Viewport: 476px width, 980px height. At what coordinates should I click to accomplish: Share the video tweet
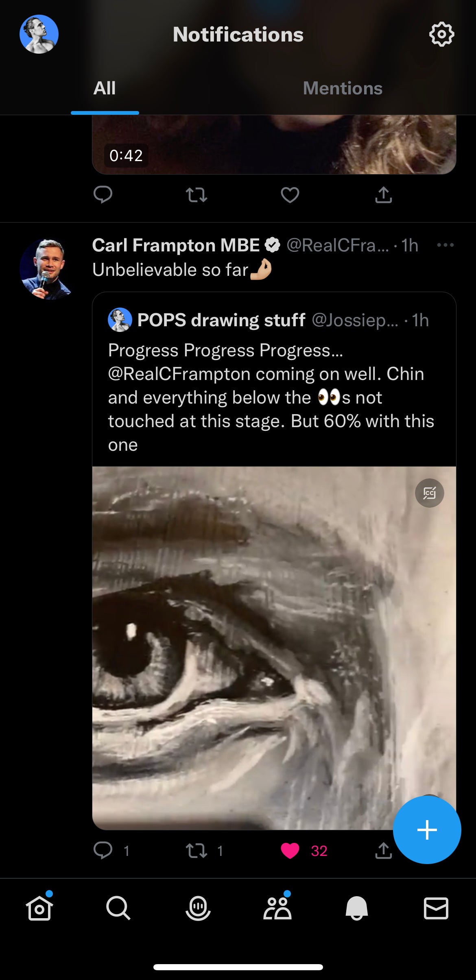(383, 195)
